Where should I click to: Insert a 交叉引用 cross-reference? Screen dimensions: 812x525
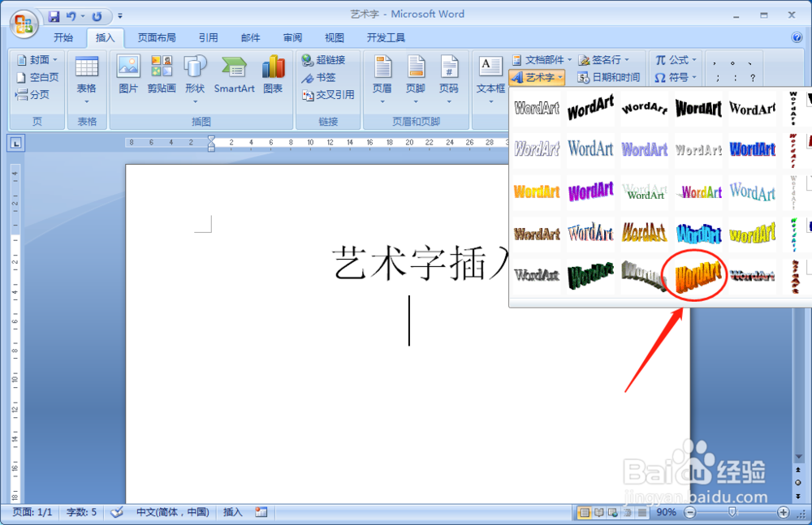pyautogui.click(x=328, y=95)
